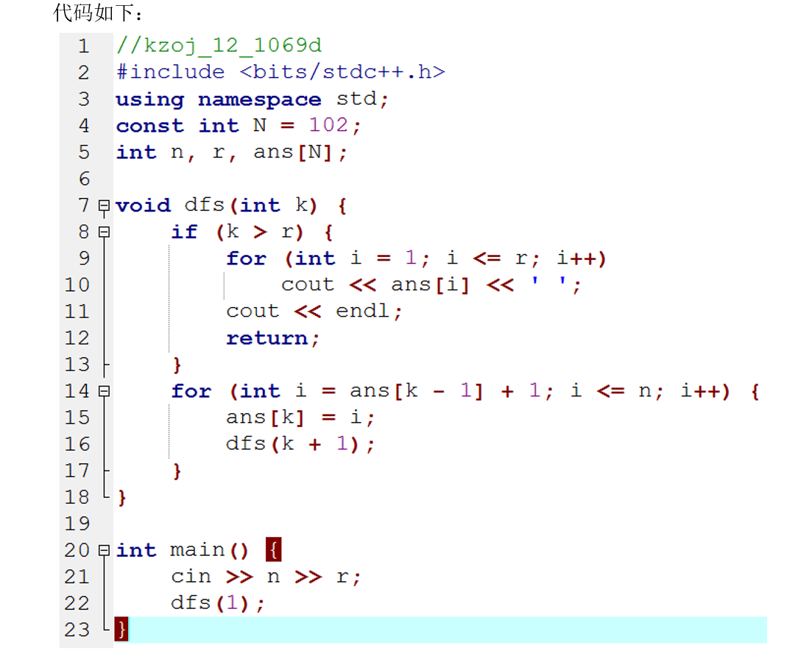
Task: Click 'endl' in the cout statement
Action: click(363, 312)
